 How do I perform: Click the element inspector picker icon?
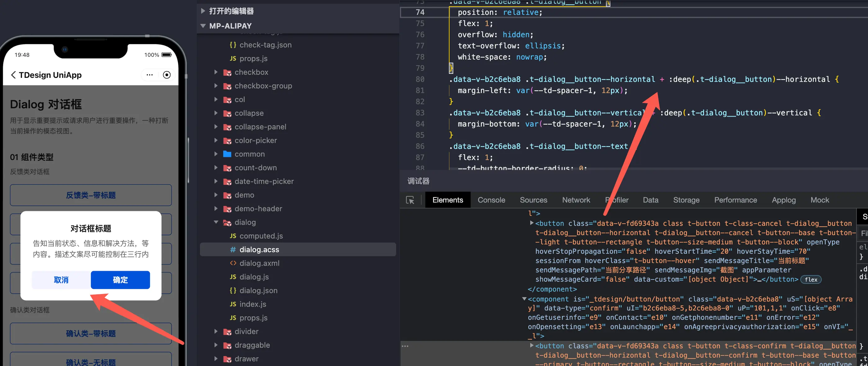(x=410, y=200)
